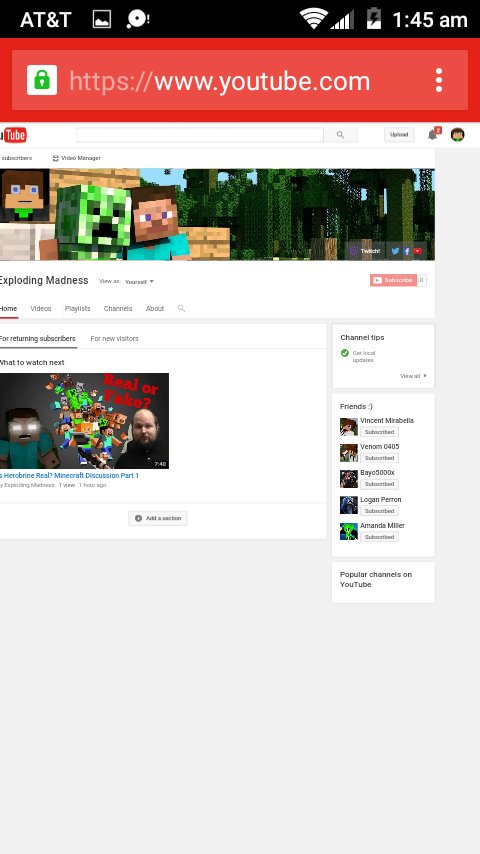Select 'For new visitors' tab
The width and height of the screenshot is (480, 854).
[114, 338]
